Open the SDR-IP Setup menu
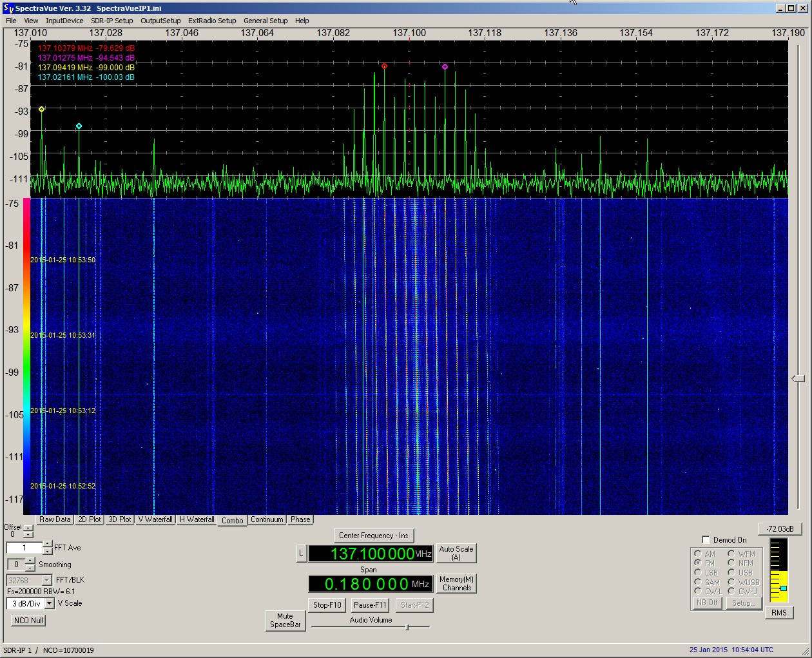812x658 pixels. click(x=111, y=21)
